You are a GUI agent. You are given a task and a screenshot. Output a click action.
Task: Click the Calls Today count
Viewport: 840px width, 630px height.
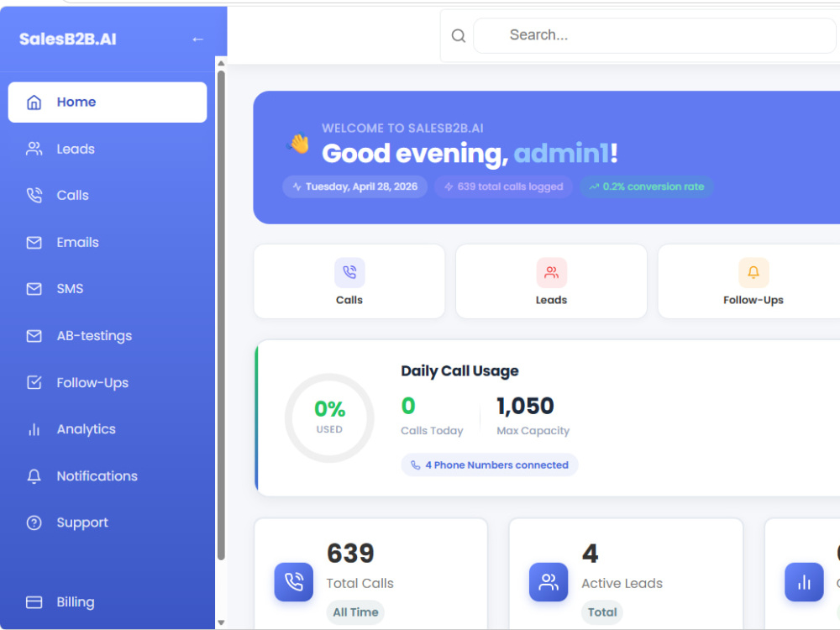point(408,406)
